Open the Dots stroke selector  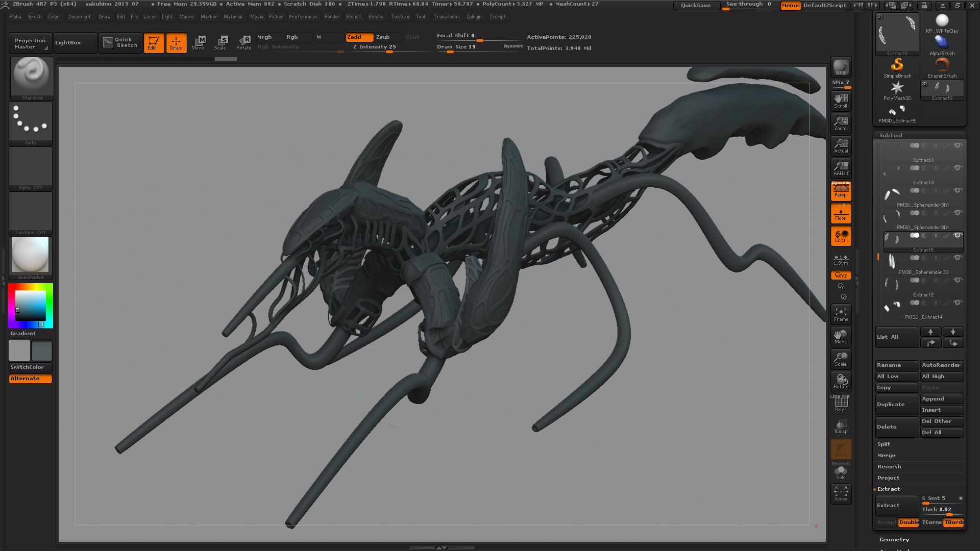pyautogui.click(x=31, y=123)
